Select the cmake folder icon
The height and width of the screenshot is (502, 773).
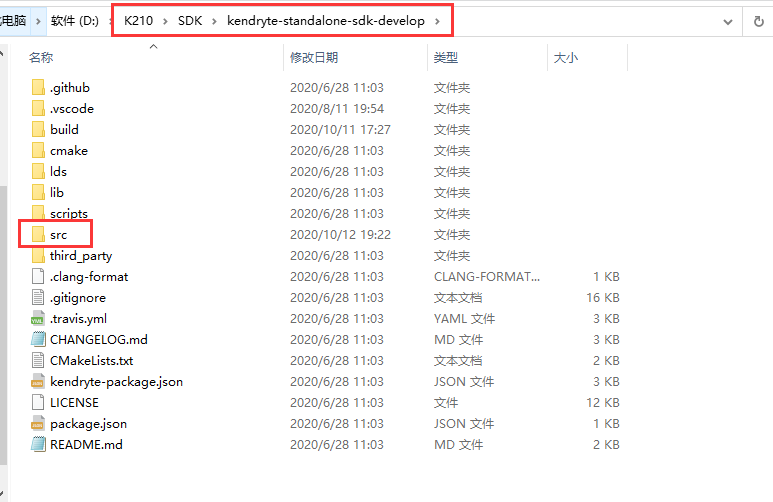pyautogui.click(x=38, y=150)
